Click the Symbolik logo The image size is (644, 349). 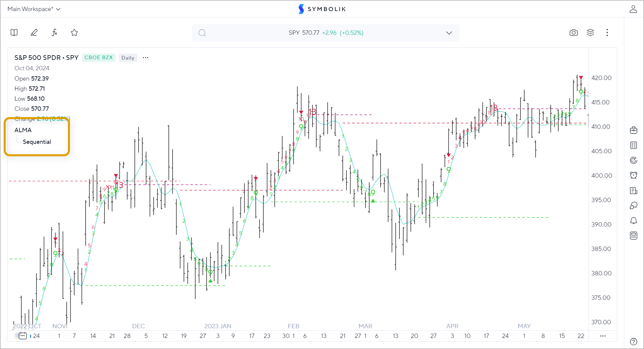coord(322,9)
